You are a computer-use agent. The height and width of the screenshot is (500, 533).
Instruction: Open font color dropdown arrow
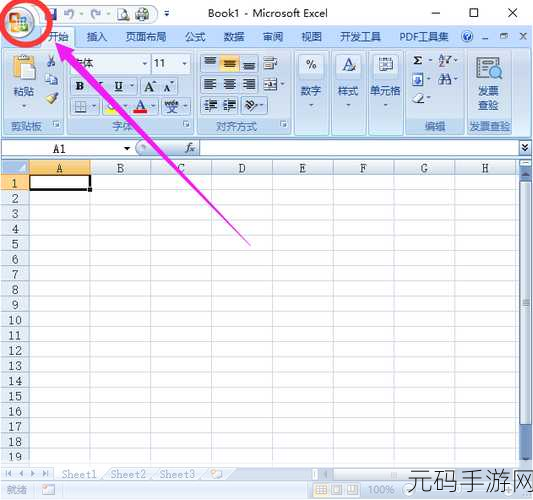coord(153,106)
